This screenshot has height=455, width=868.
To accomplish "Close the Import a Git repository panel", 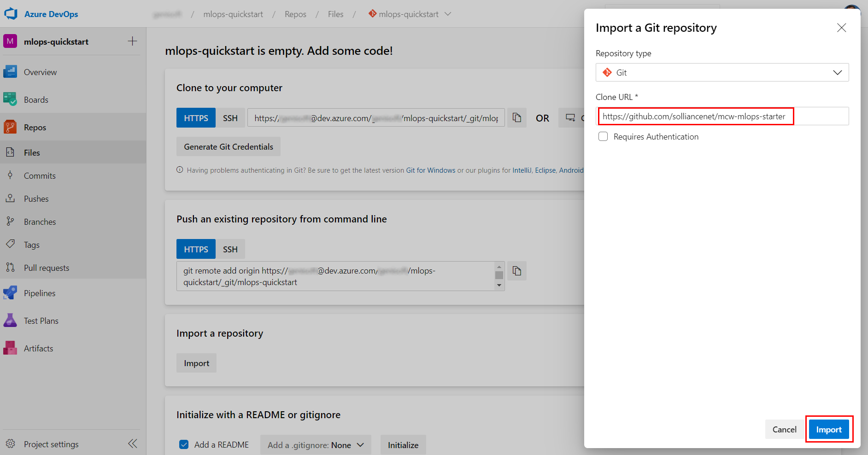I will pyautogui.click(x=842, y=28).
